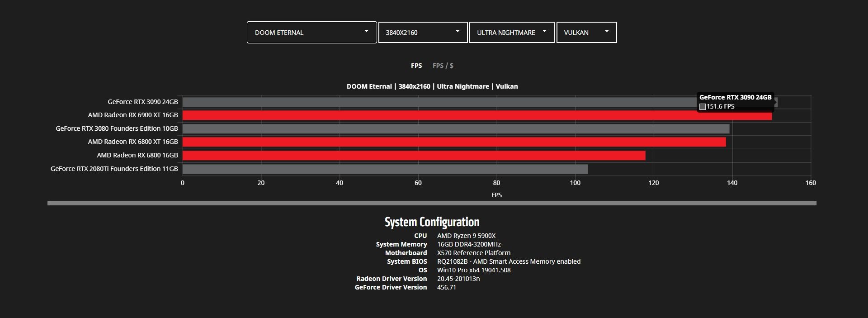Click the RTX 3080 Founders Edition bar

[456, 129]
